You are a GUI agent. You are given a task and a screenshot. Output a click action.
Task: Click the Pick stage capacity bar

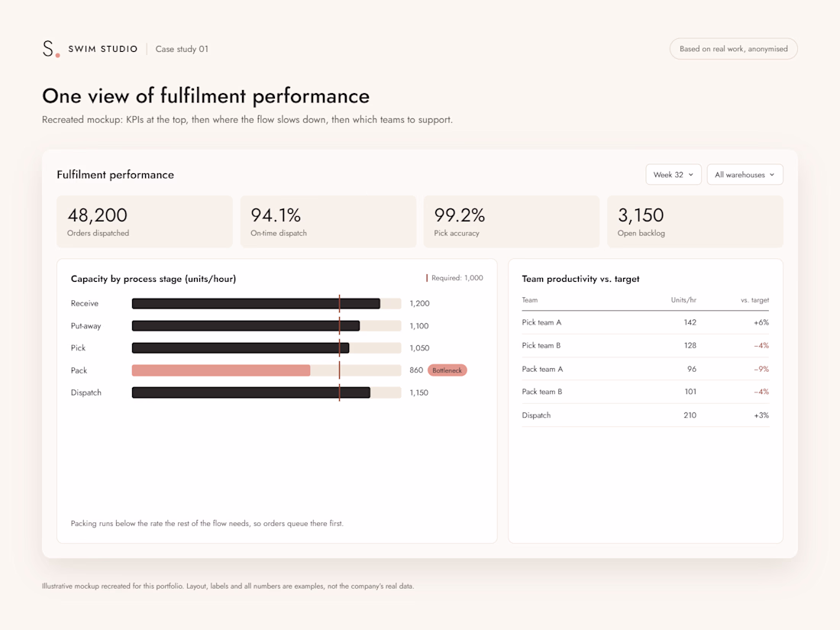241,348
